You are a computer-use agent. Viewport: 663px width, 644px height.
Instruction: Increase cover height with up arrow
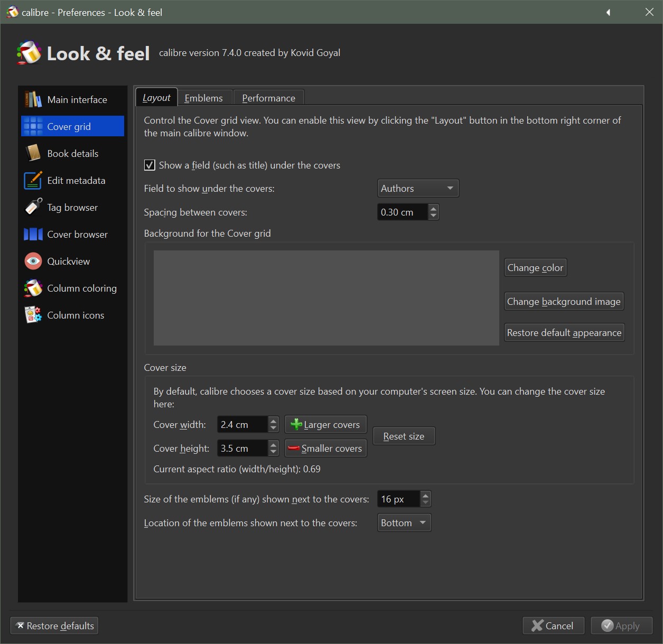pos(273,444)
